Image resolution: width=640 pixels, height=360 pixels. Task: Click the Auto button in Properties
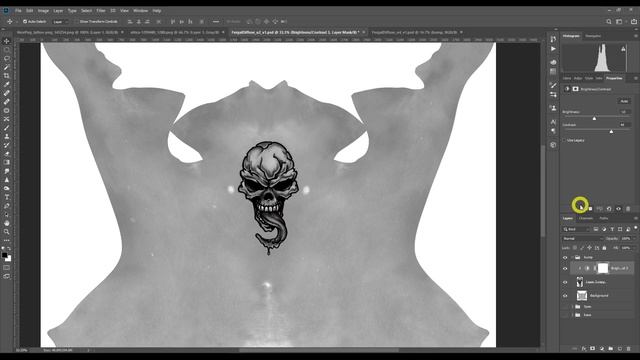point(624,101)
